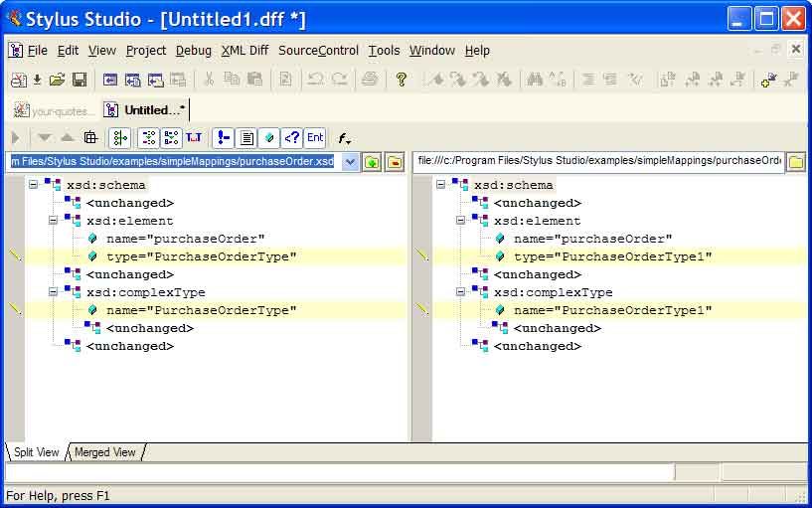Screen dimensions: 812x508
Task: Click the greyed-out undo arrow icon
Action: (x=315, y=80)
